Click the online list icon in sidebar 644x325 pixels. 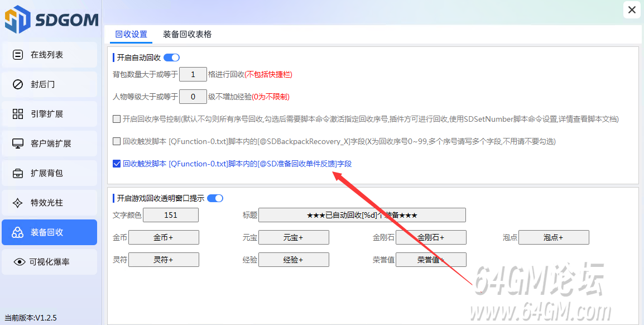tap(18, 55)
